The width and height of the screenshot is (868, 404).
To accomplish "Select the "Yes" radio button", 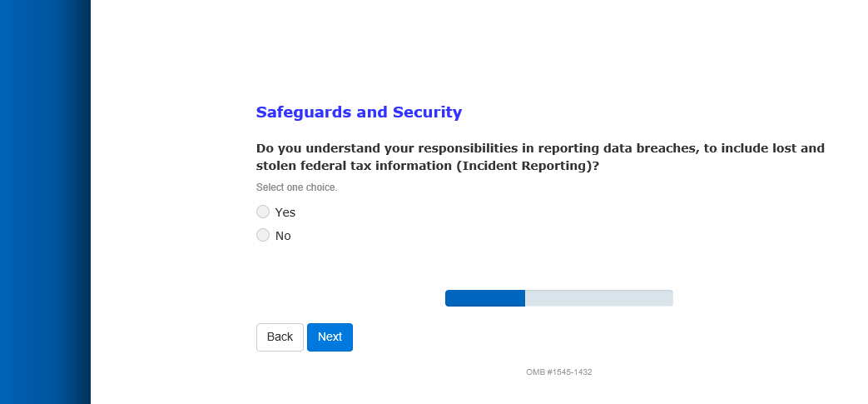I will coord(263,212).
